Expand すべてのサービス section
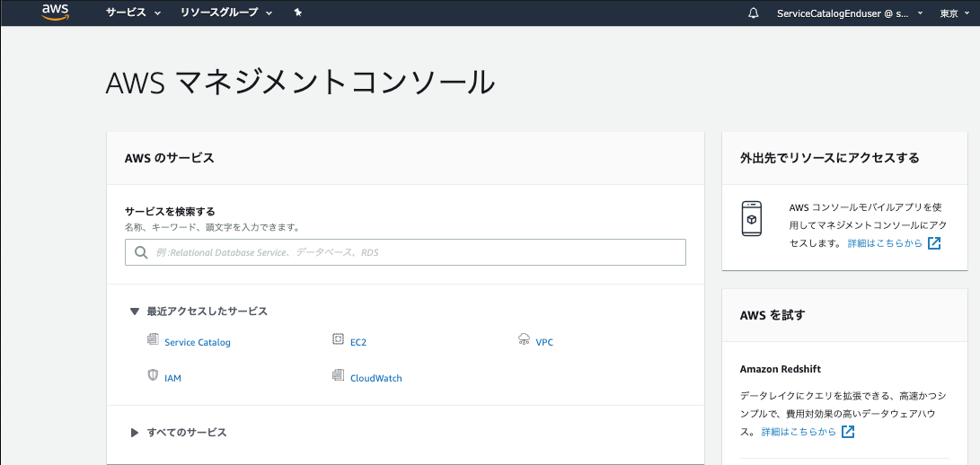The width and height of the screenshot is (980, 465). tap(178, 432)
